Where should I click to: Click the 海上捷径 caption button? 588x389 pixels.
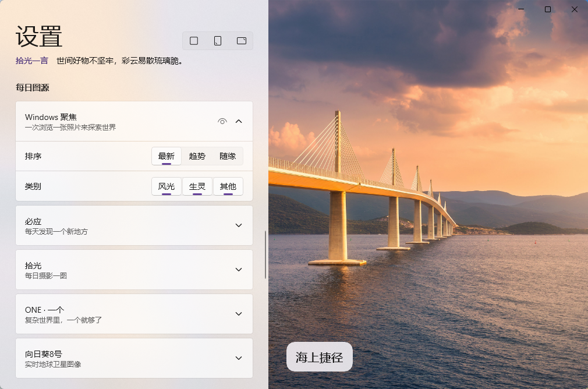(x=319, y=357)
